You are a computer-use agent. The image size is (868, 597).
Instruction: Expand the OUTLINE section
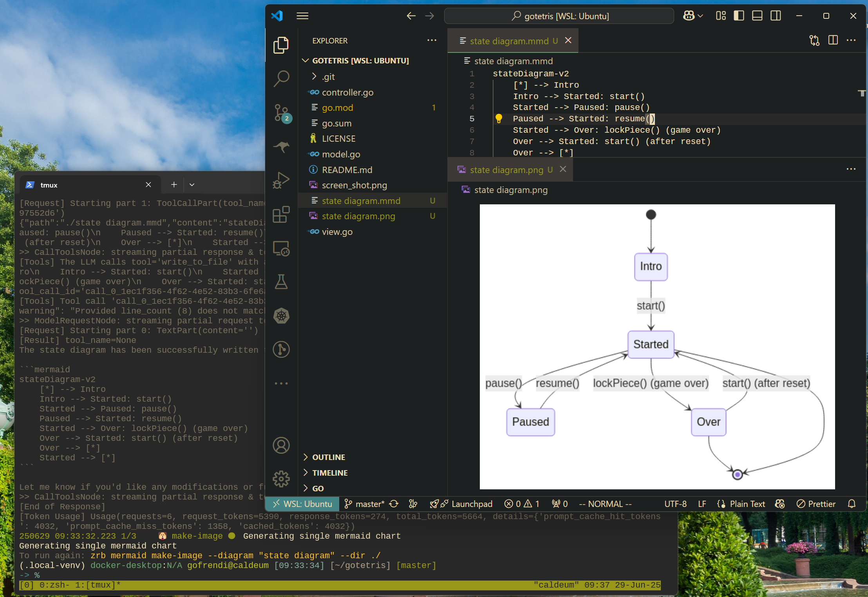click(x=328, y=457)
